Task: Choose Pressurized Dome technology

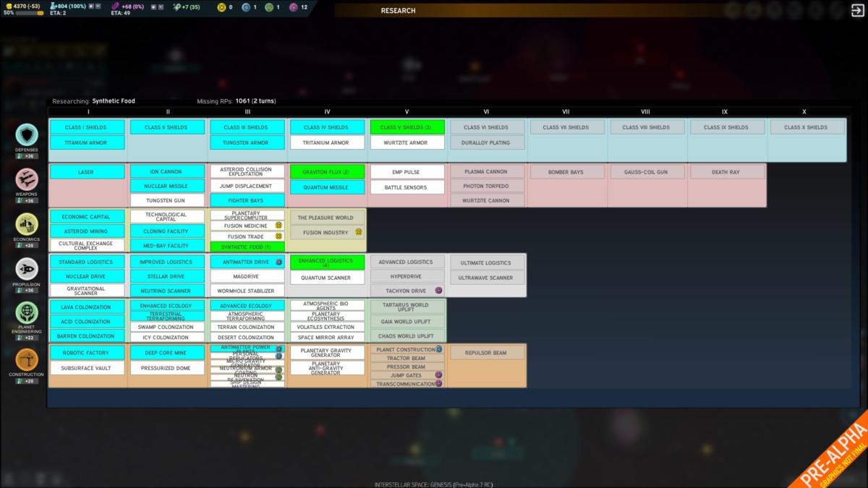Action: pyautogui.click(x=168, y=368)
